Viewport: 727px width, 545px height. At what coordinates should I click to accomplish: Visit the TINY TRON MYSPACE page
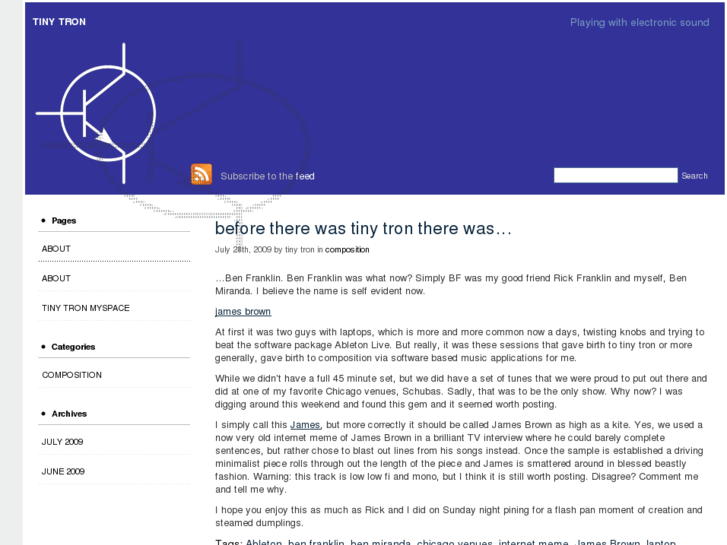point(86,308)
